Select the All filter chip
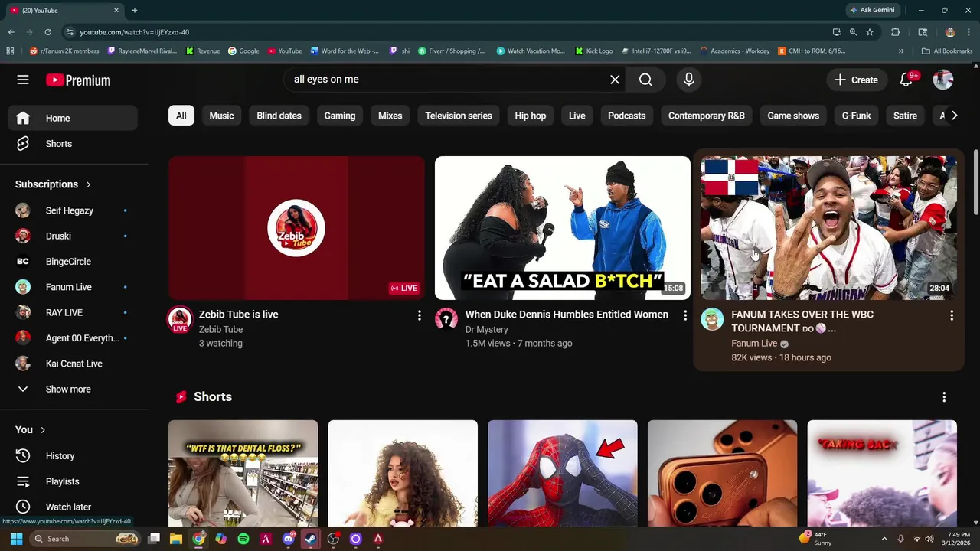 pos(181,116)
